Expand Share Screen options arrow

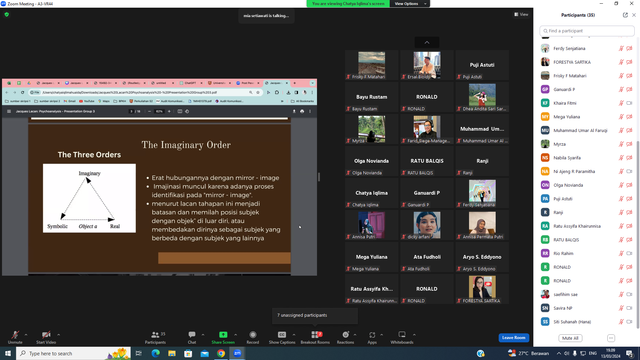[236, 335]
